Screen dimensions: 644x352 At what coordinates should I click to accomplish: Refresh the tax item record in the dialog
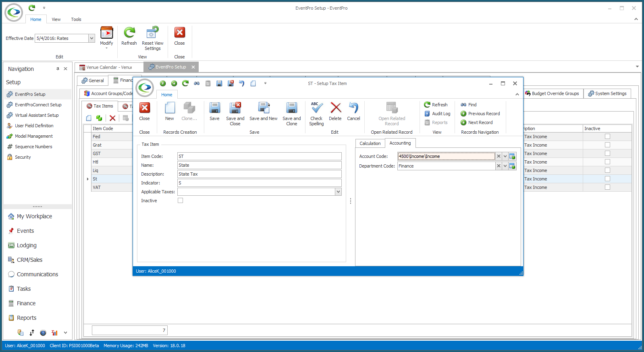(436, 105)
